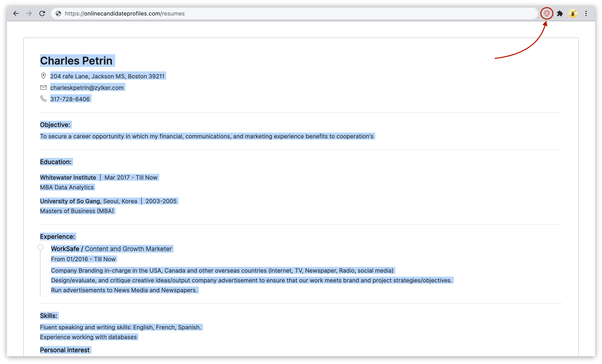Click the Personal interest heading
Screen dimensions: 602x364
click(x=65, y=350)
